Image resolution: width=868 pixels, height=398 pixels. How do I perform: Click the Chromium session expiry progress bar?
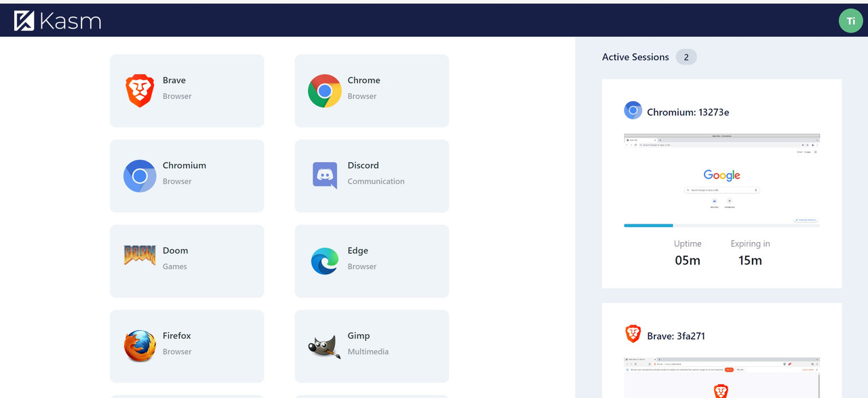pyautogui.click(x=722, y=225)
